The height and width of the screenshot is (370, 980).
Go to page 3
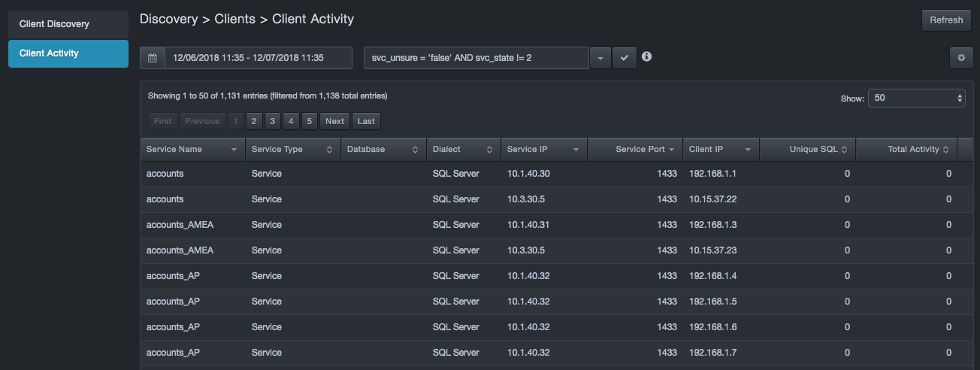pos(273,121)
